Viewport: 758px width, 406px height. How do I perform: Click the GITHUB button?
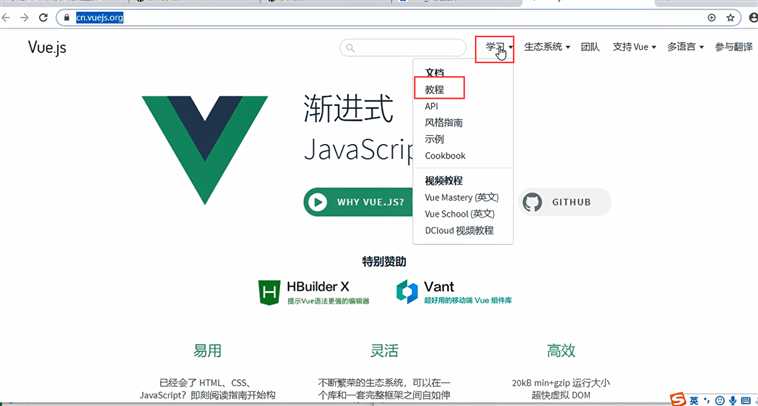coord(565,202)
